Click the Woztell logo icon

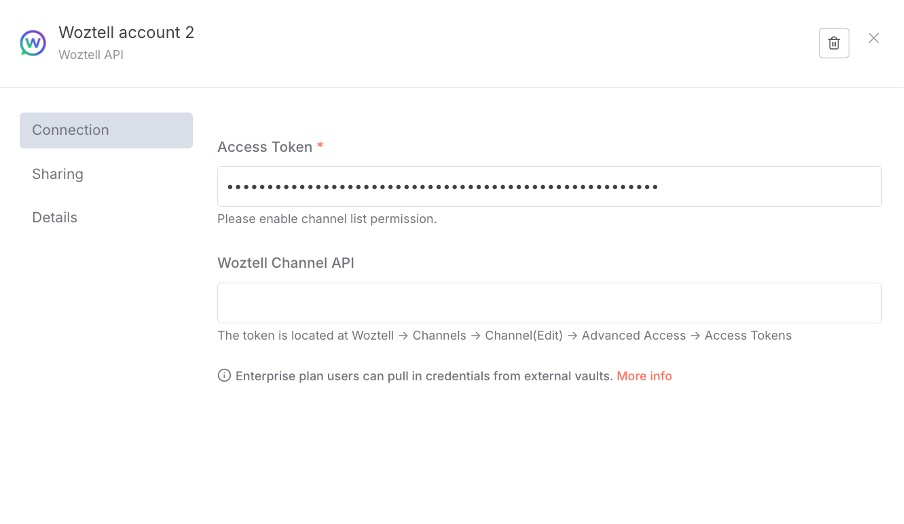click(33, 43)
